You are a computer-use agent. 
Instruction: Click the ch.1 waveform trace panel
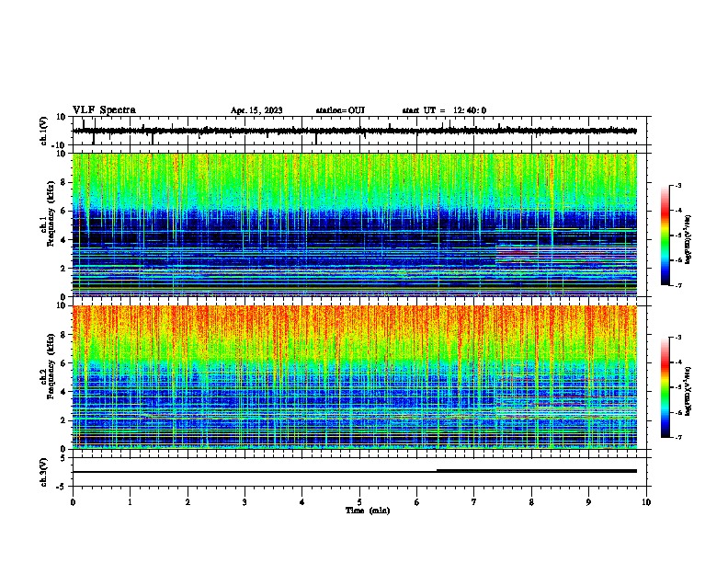point(361,131)
